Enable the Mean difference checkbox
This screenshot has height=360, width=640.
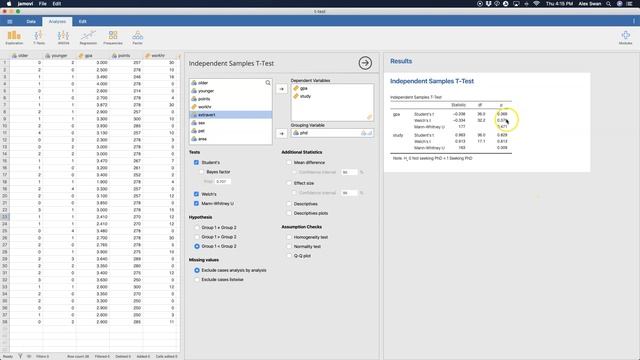(x=289, y=162)
